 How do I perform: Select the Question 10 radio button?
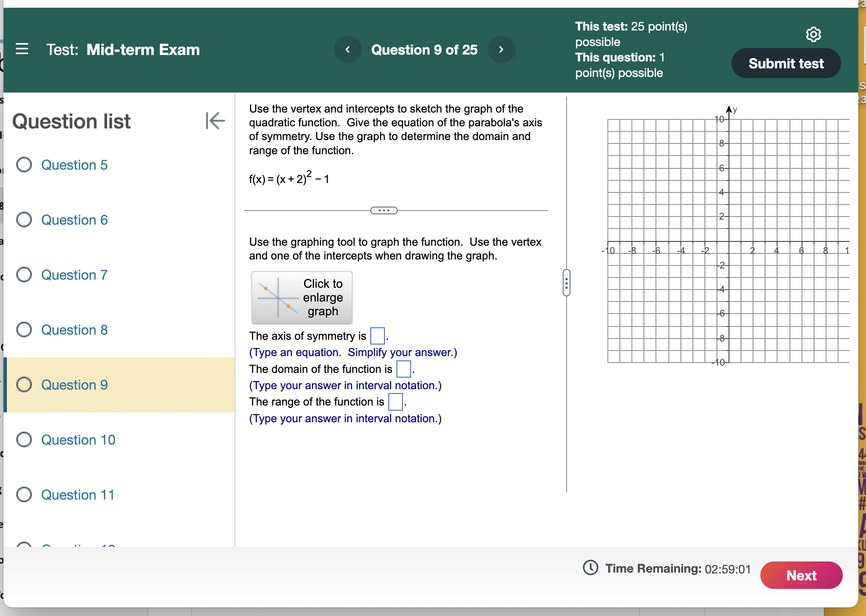pos(24,439)
